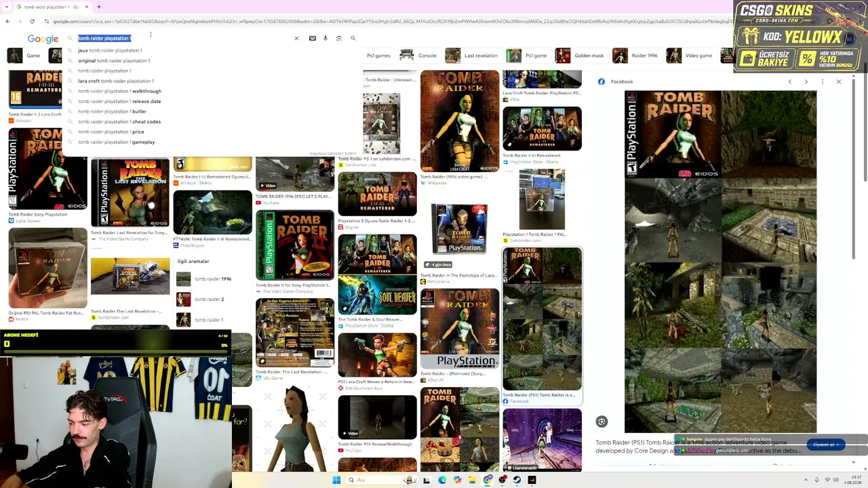Screen dimensions: 868x488
Task: Start voice search with the microphone
Action: 325,38
